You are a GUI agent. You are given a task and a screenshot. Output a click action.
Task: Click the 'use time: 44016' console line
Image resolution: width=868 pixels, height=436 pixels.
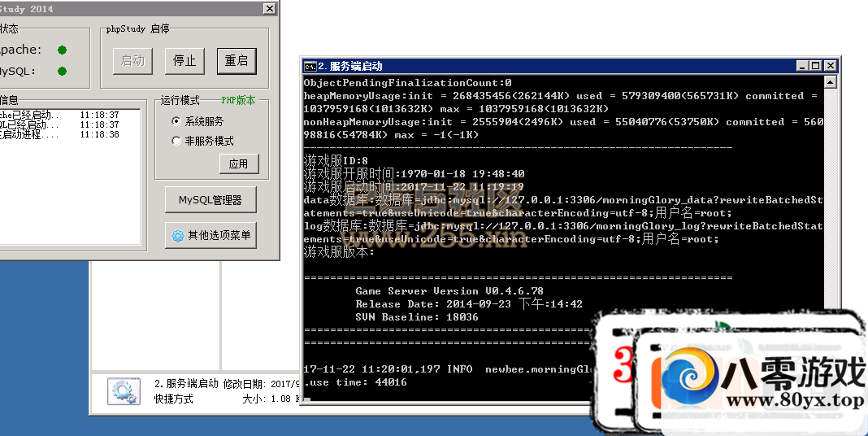point(355,382)
